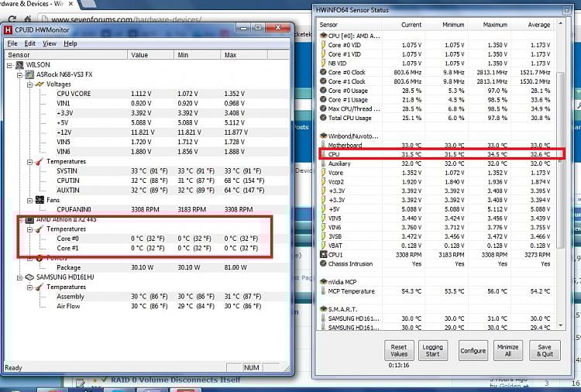Open the Help menu in HWMonitor
Screen dimensions: 581x392
click(x=70, y=43)
